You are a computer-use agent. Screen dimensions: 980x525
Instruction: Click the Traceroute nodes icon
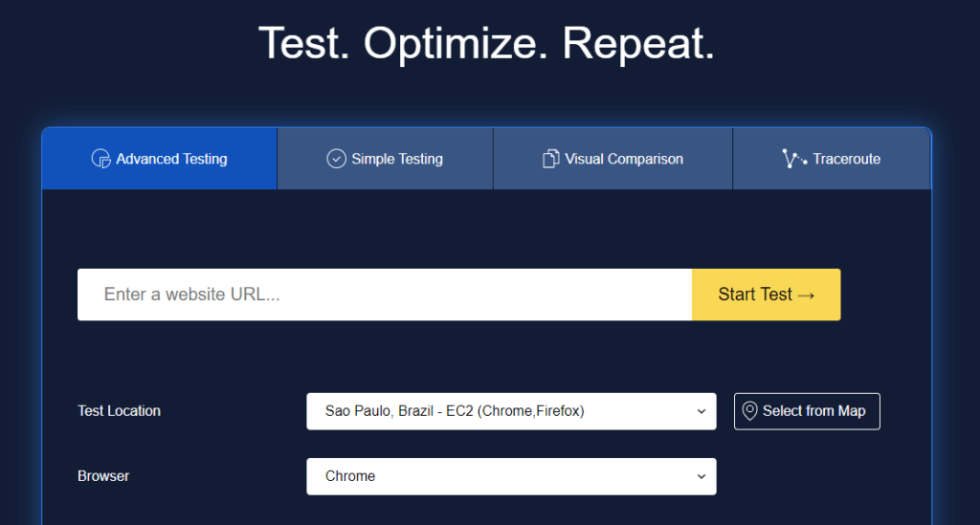[794, 159]
